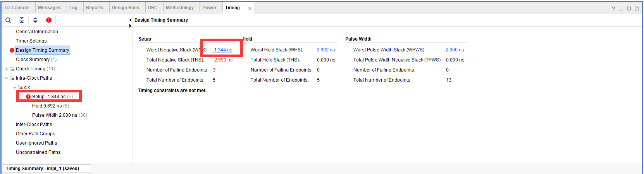The width and height of the screenshot is (644, 174).
Task: Close the Timing tab
Action: 250,8
